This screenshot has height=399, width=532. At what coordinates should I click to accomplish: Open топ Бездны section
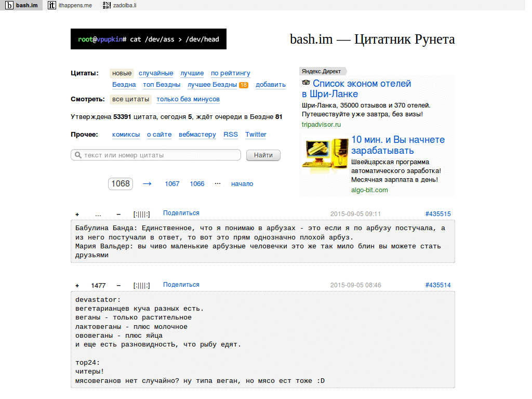click(x=162, y=85)
